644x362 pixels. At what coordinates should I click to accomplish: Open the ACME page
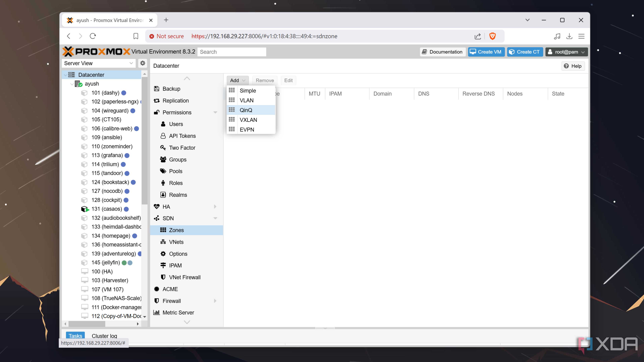pyautogui.click(x=170, y=289)
